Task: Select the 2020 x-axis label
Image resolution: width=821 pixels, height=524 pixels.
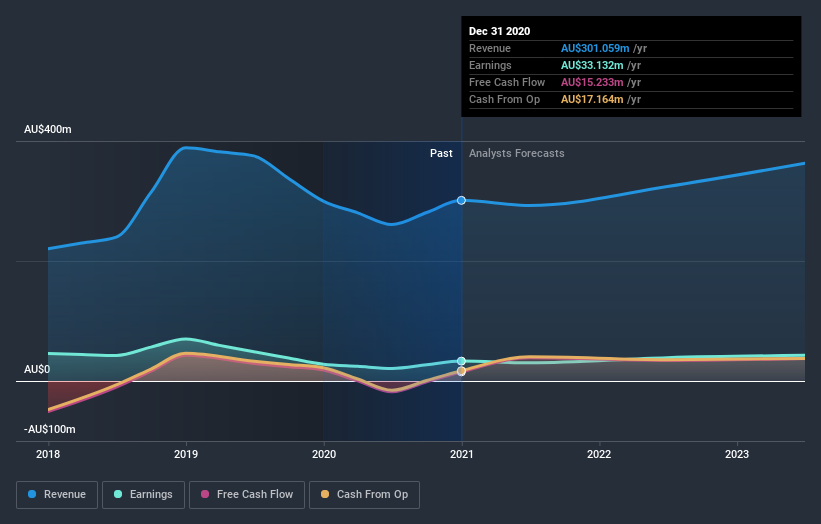Action: click(324, 454)
